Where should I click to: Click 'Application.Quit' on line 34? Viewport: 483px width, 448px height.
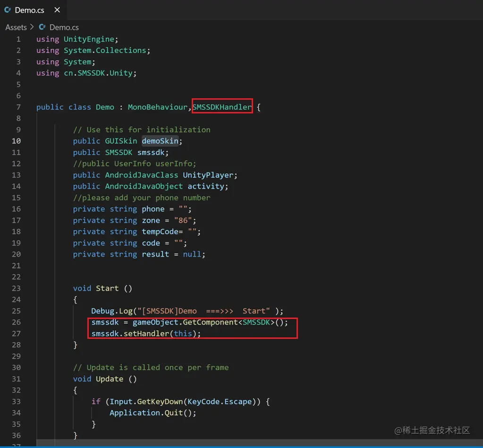(146, 413)
